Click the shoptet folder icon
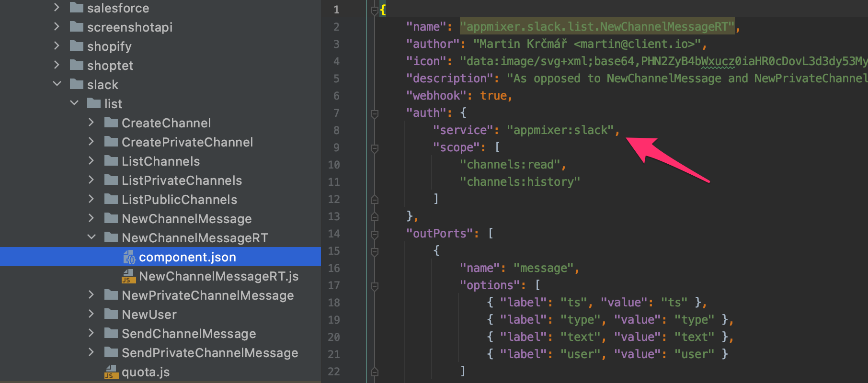This screenshot has height=383, width=868. tap(76, 65)
